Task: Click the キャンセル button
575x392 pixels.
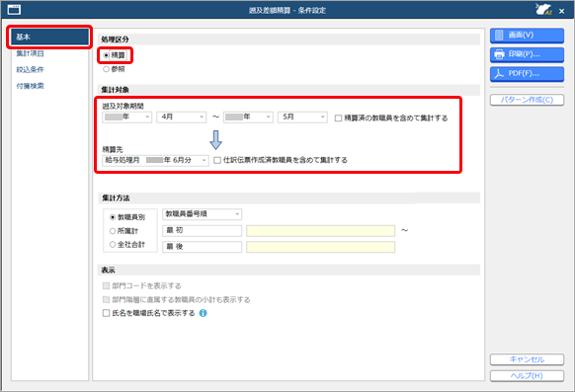Action: coord(527,359)
